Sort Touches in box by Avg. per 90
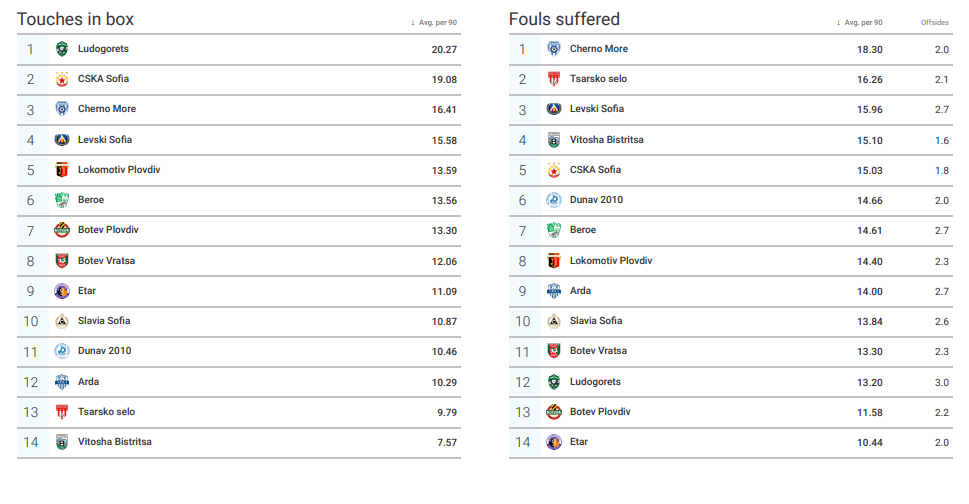The image size is (969, 504). click(434, 22)
